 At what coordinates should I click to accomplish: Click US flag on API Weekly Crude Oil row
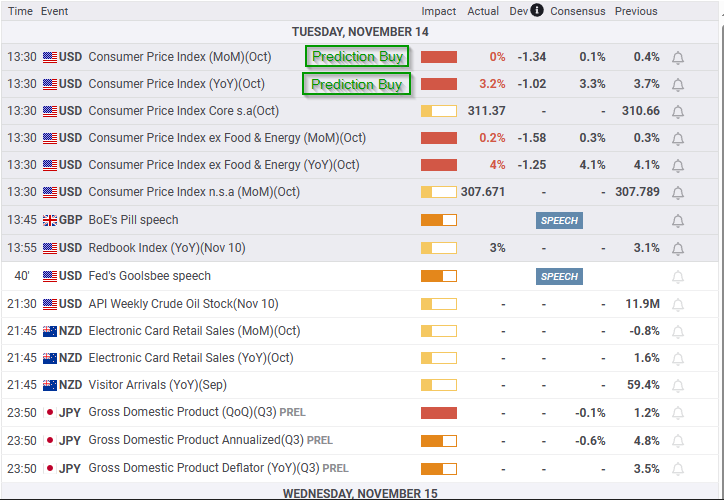pos(50,304)
